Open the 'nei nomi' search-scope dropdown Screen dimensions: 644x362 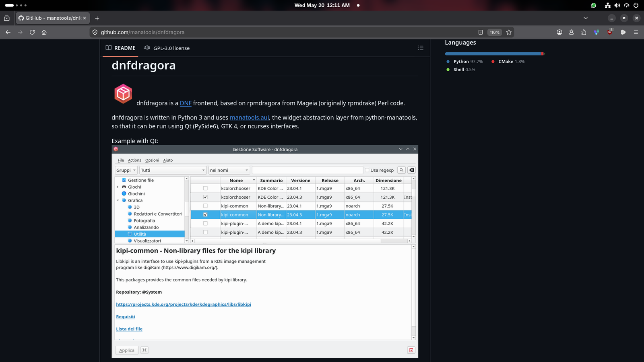point(229,170)
